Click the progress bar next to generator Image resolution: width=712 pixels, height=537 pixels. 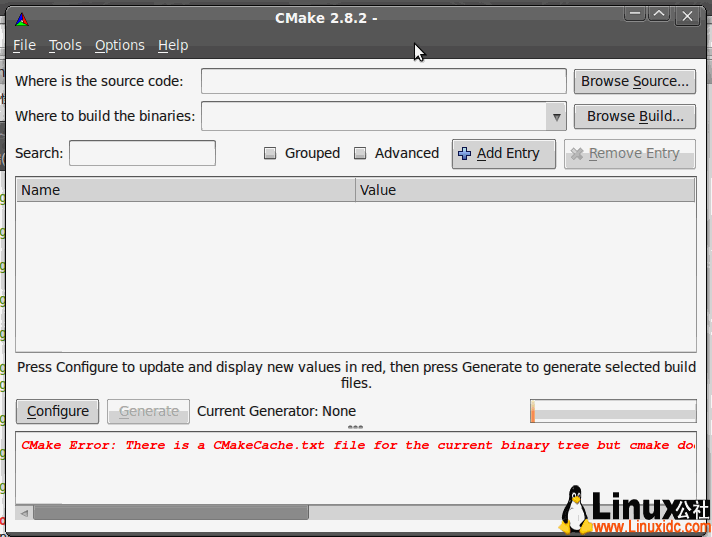(613, 411)
